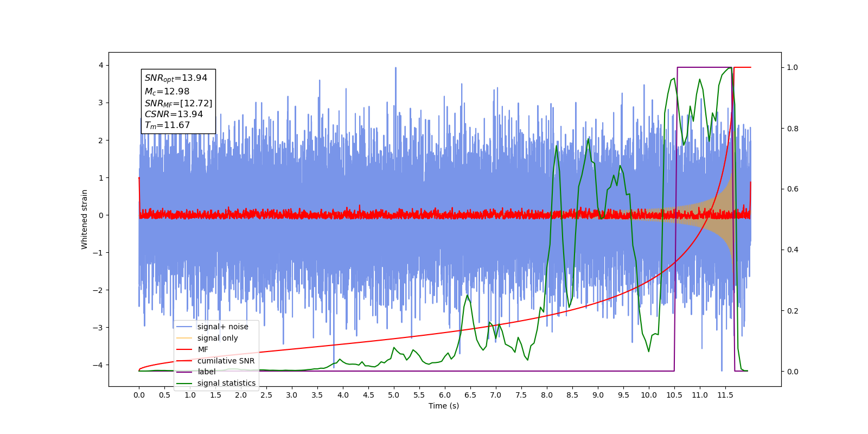Click the left y-axis tick label 4
The width and height of the screenshot is (868, 434).
pos(100,65)
